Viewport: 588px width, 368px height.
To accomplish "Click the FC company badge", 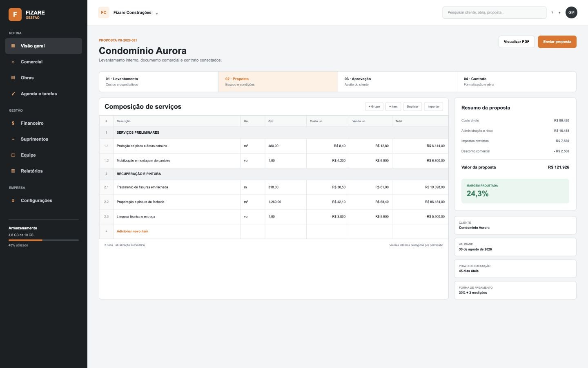I will click(104, 13).
